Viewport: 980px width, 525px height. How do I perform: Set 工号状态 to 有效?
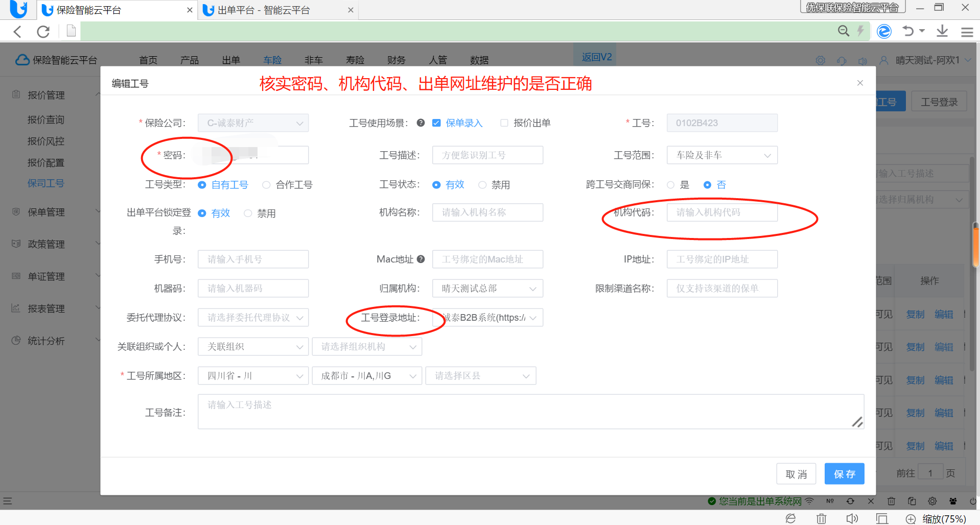(436, 185)
